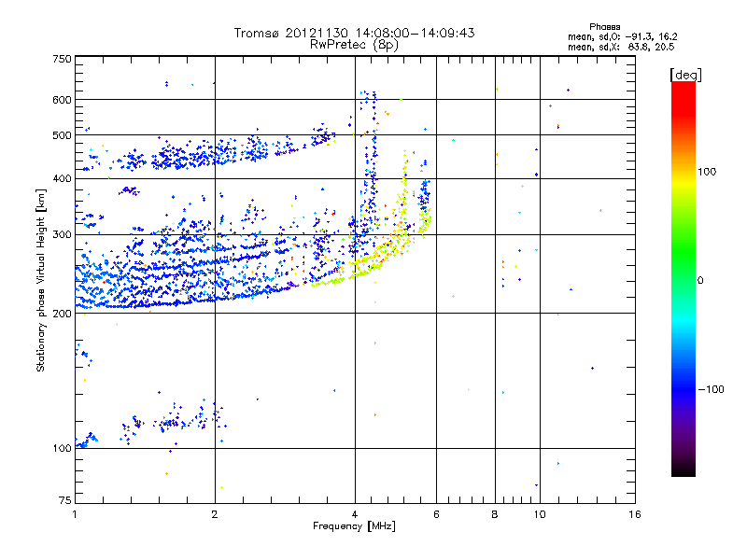Click the plot title starting with Tromsø 20121130
Viewport: 747px width, 560px height.
(355, 33)
